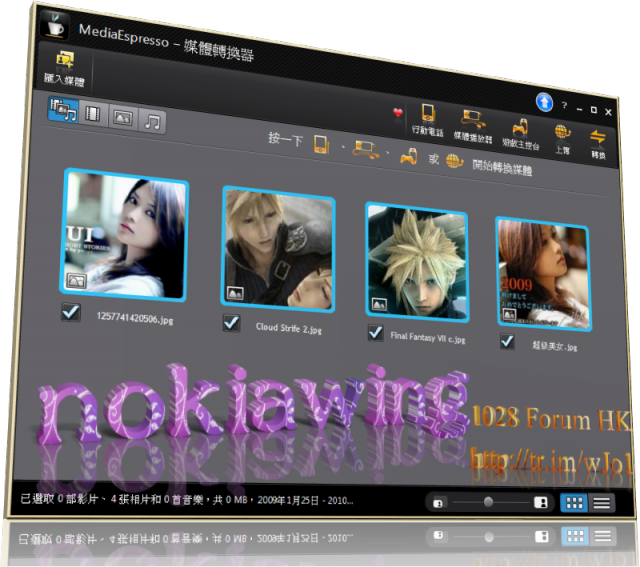The width and height of the screenshot is (640, 567).
Task: Select the Media Player (媒體播放器) device
Action: [473, 126]
